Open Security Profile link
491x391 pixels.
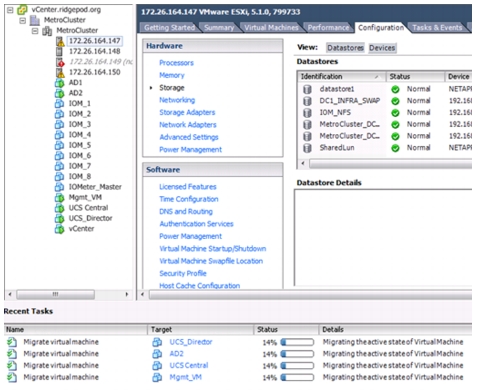pos(183,273)
